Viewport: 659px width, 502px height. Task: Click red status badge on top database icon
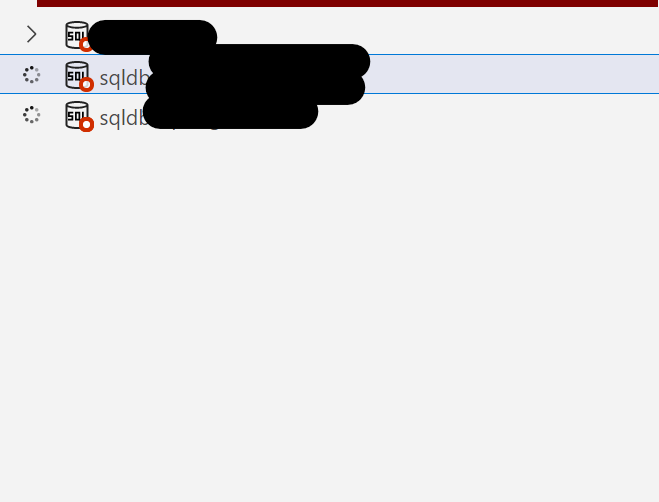(x=86, y=44)
